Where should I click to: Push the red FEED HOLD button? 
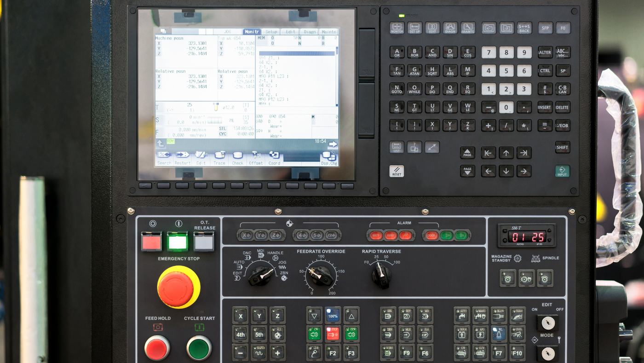tap(157, 348)
